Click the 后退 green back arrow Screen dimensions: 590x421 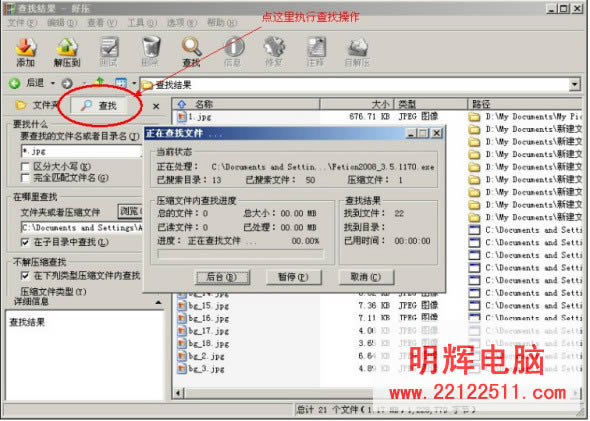tap(15, 83)
